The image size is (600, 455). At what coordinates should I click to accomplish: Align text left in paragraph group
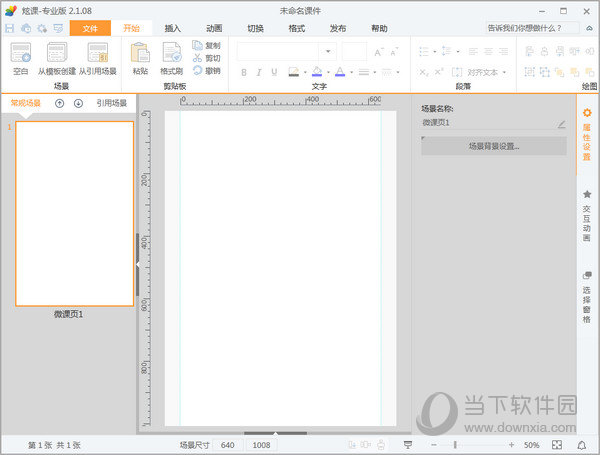(x=473, y=51)
